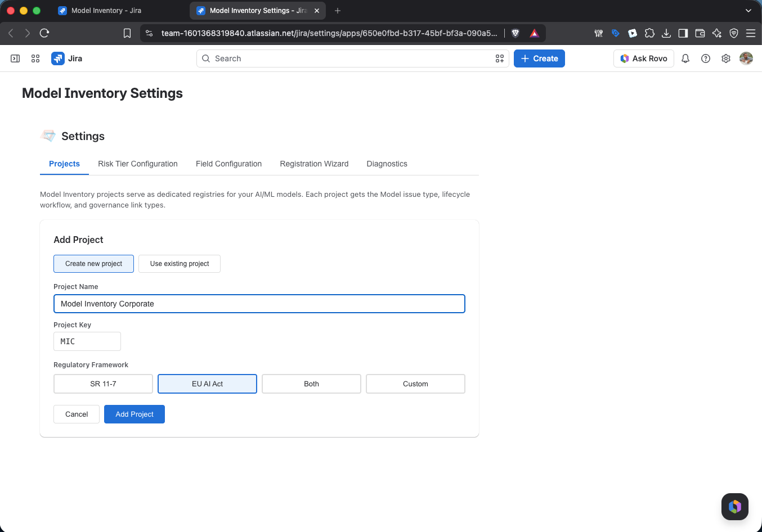Open Brave Wallet icon
Screen dimensions: 762x532
[700, 33]
